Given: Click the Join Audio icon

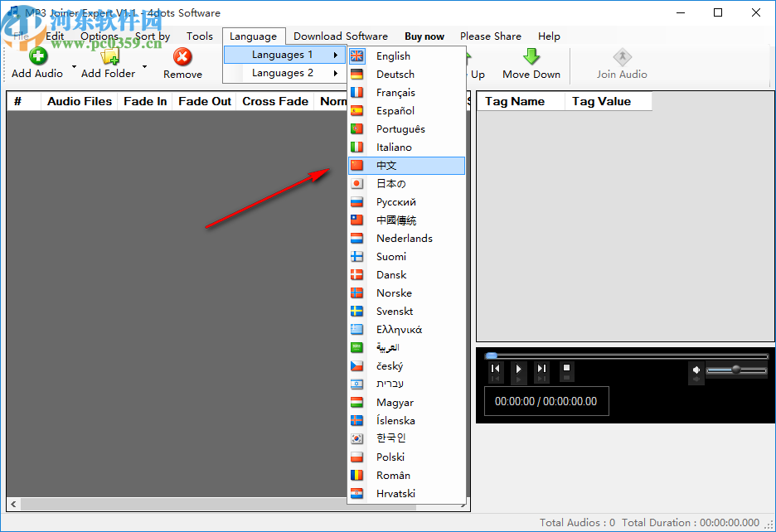Looking at the screenshot, I should click(x=622, y=56).
